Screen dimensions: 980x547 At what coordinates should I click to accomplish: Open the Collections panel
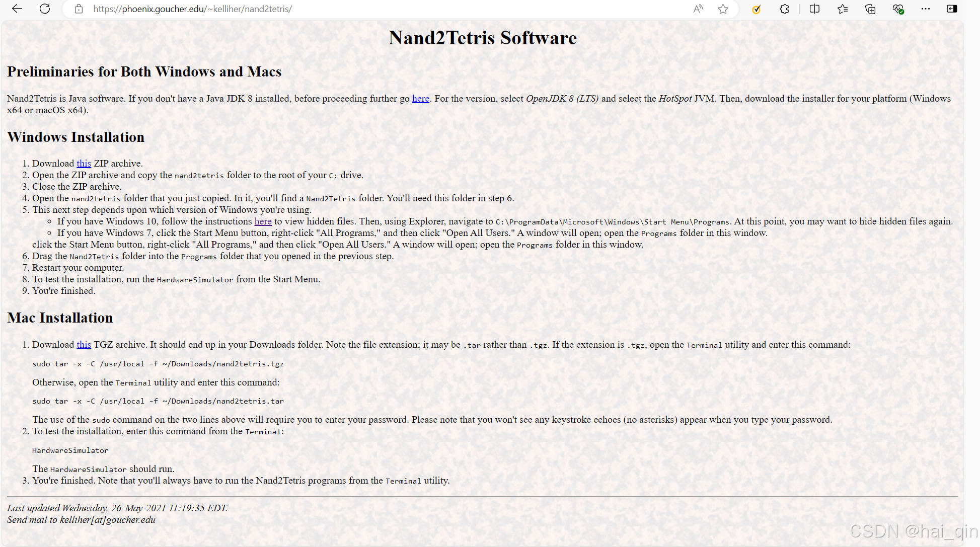870,9
